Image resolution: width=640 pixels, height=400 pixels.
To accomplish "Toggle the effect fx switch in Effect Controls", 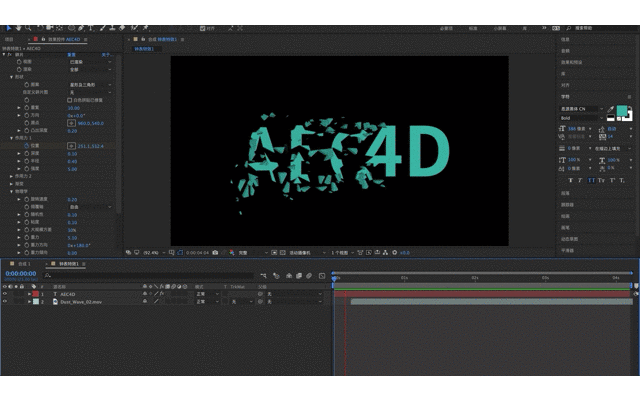I will point(10,54).
